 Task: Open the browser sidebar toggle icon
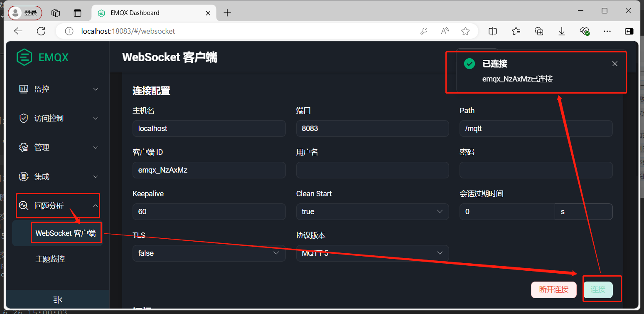(629, 31)
